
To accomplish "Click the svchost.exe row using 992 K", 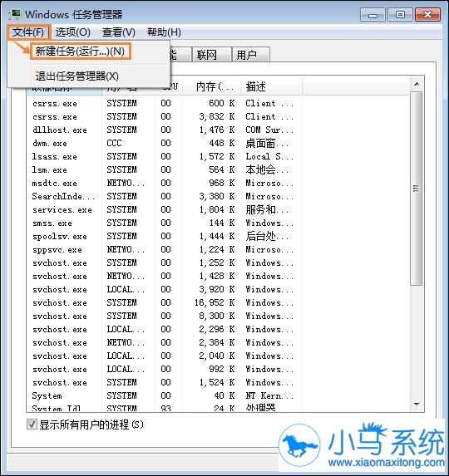I will [164, 369].
